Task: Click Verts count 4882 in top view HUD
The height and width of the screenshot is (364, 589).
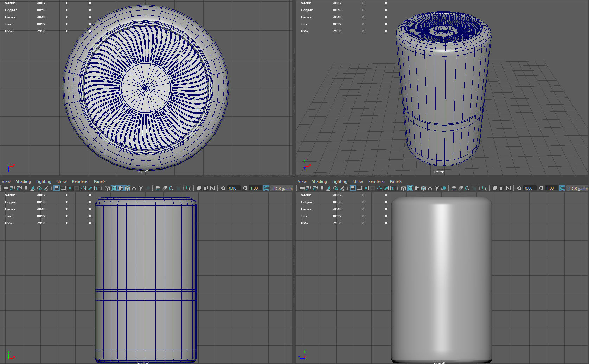Action: 41,3
